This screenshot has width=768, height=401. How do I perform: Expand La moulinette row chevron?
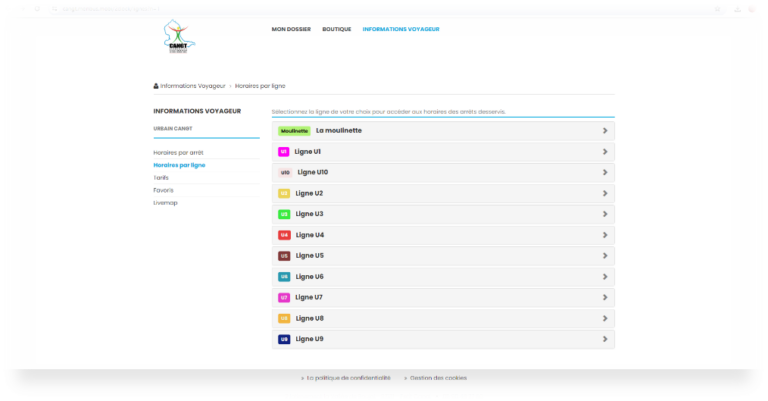[x=605, y=131]
